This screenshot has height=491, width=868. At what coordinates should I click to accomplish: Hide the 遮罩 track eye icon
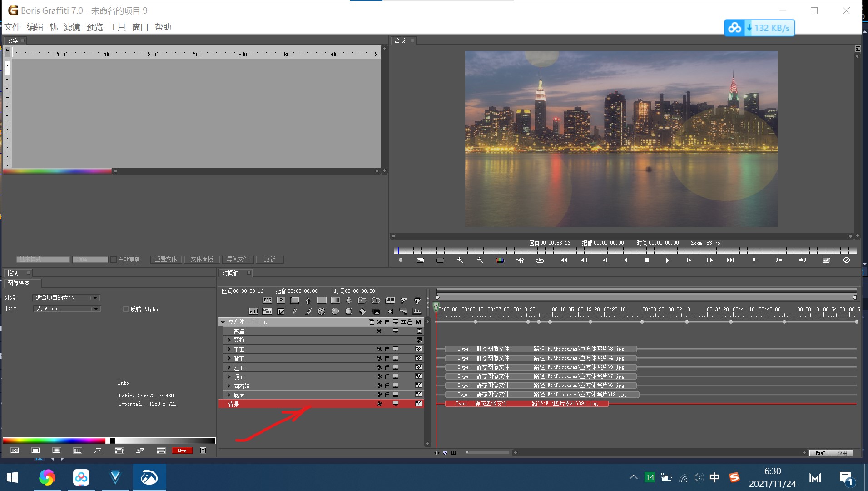(x=379, y=331)
